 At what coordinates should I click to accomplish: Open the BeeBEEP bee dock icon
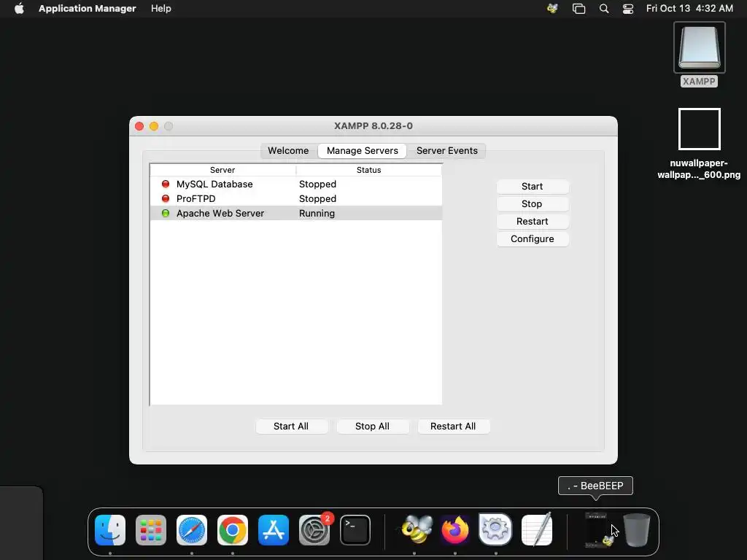pyautogui.click(x=417, y=529)
